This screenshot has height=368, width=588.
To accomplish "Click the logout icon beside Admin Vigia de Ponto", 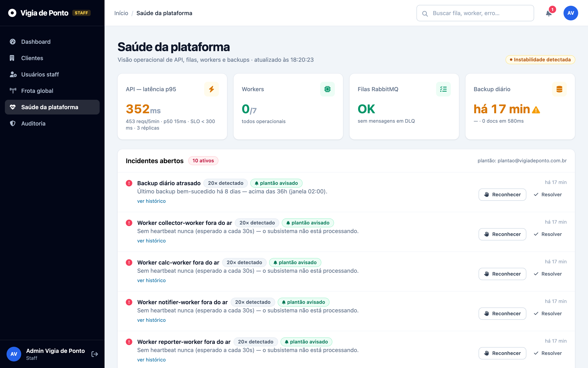I will (95, 354).
